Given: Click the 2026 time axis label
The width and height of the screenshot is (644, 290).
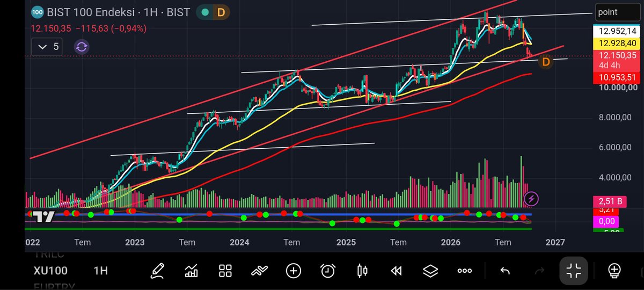Looking at the screenshot, I should [x=451, y=242].
